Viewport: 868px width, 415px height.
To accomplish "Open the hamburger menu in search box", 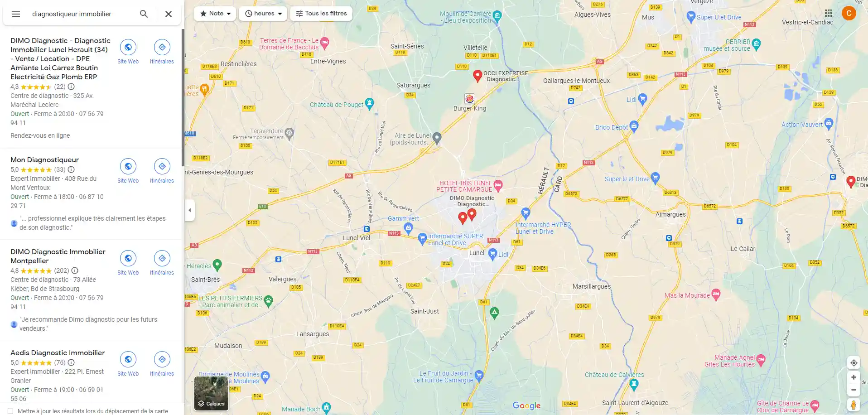I will [16, 14].
